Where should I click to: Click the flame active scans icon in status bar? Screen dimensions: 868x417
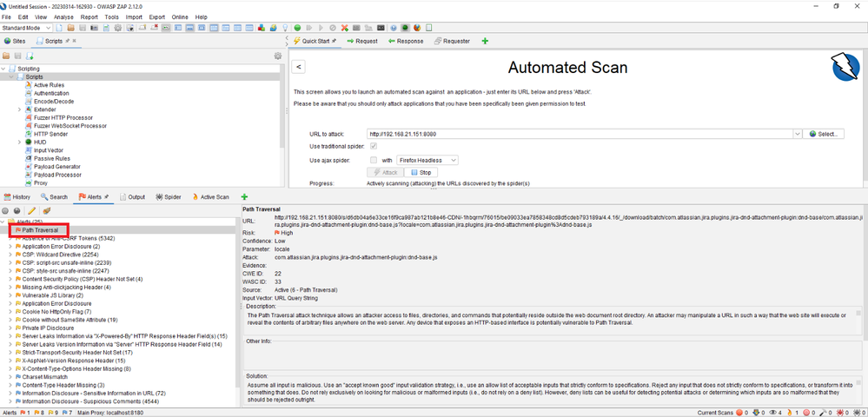[x=790, y=413]
